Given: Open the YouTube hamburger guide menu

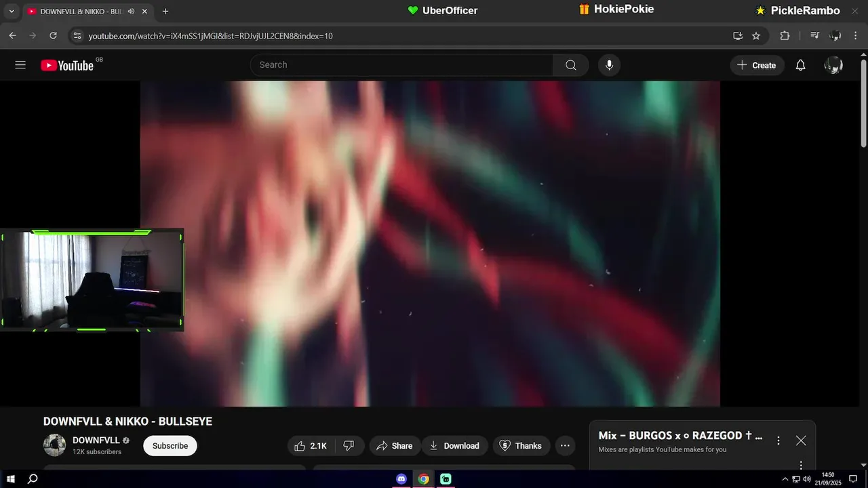Looking at the screenshot, I should (x=20, y=65).
